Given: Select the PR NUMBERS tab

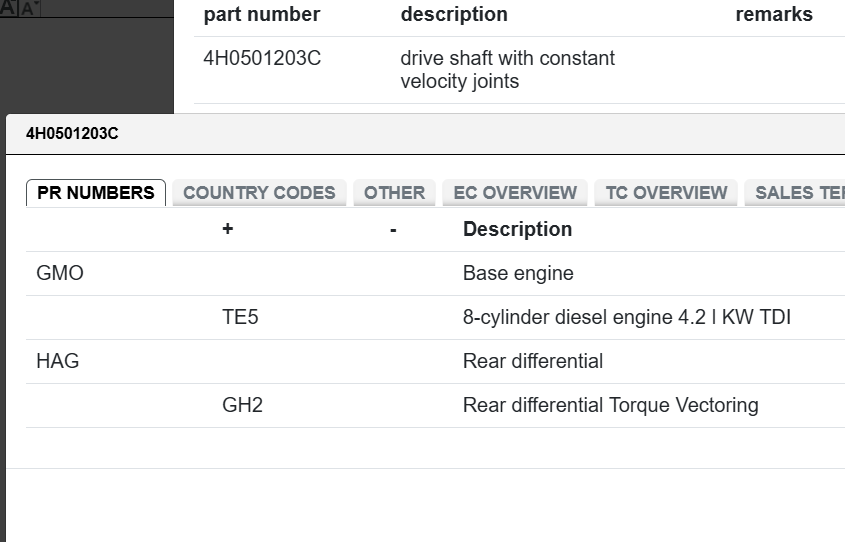Looking at the screenshot, I should [x=96, y=193].
